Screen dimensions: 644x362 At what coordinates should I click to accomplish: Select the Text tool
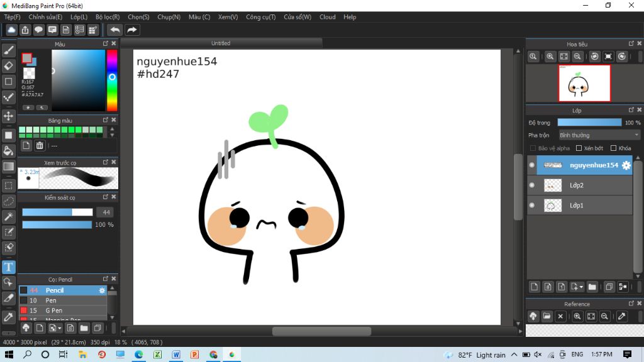point(9,267)
